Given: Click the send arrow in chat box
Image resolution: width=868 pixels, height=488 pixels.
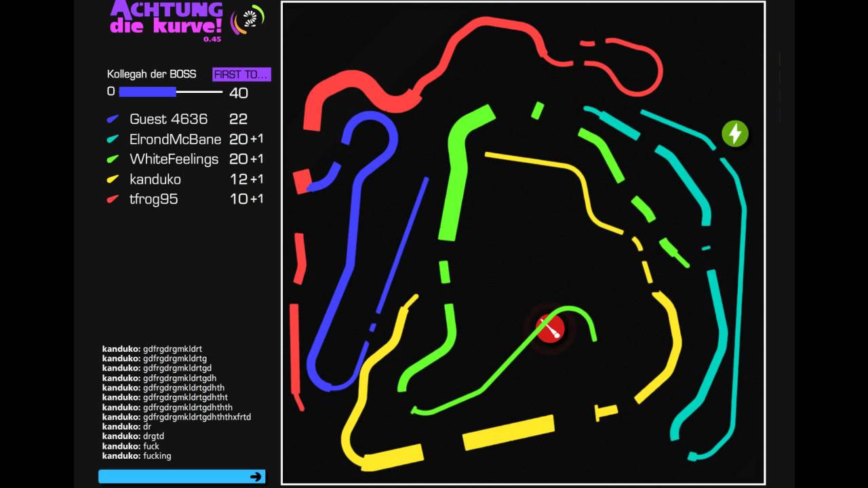Looking at the screenshot, I should 256,476.
